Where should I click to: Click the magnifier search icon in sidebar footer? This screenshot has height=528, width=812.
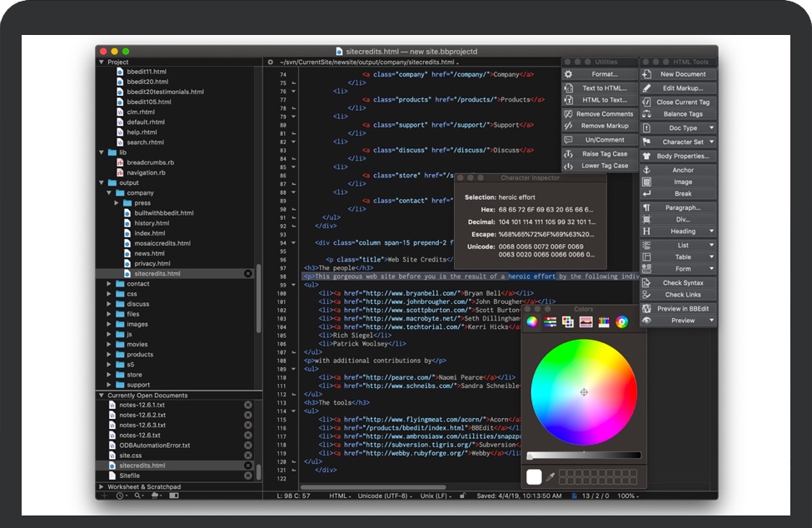click(138, 496)
